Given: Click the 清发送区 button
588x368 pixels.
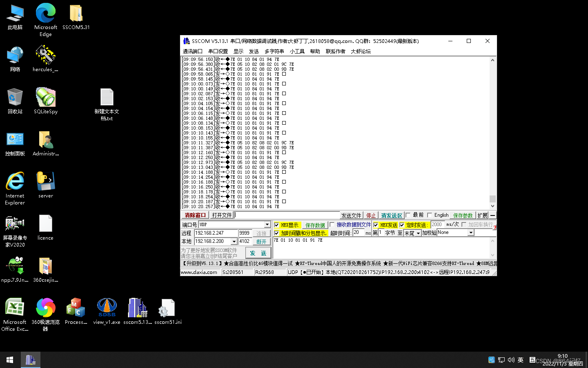Looking at the screenshot, I should pos(392,215).
